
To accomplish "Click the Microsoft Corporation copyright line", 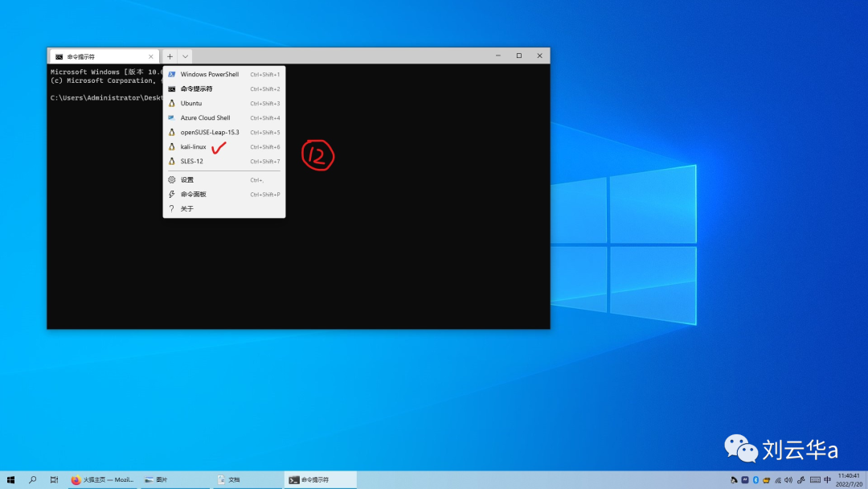I will (x=106, y=81).
